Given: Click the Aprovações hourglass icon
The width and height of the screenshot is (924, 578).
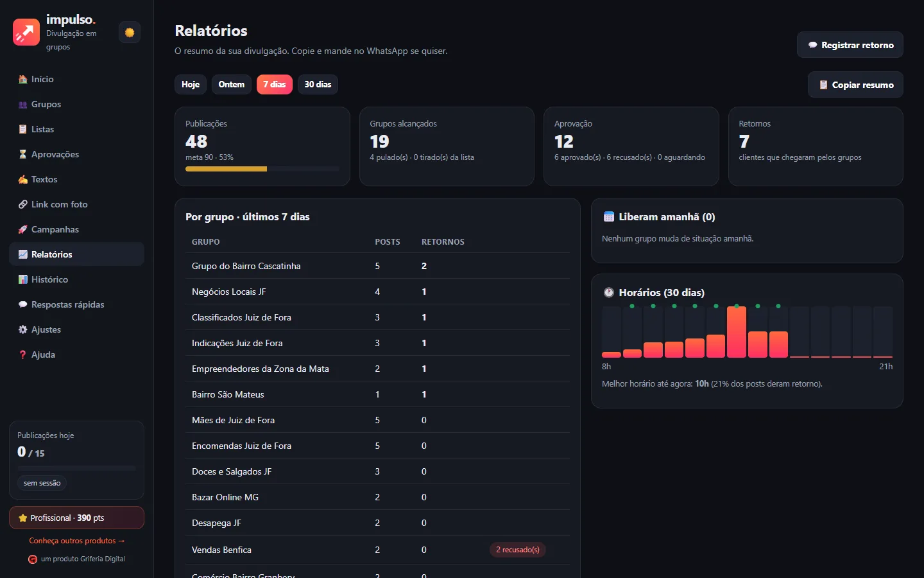Looking at the screenshot, I should tap(23, 154).
